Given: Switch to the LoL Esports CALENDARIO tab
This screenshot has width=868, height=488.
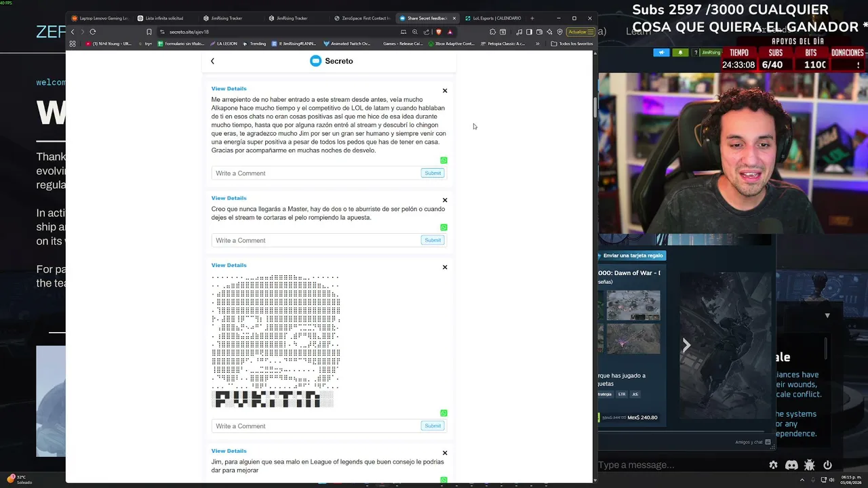Looking at the screenshot, I should [x=493, y=18].
